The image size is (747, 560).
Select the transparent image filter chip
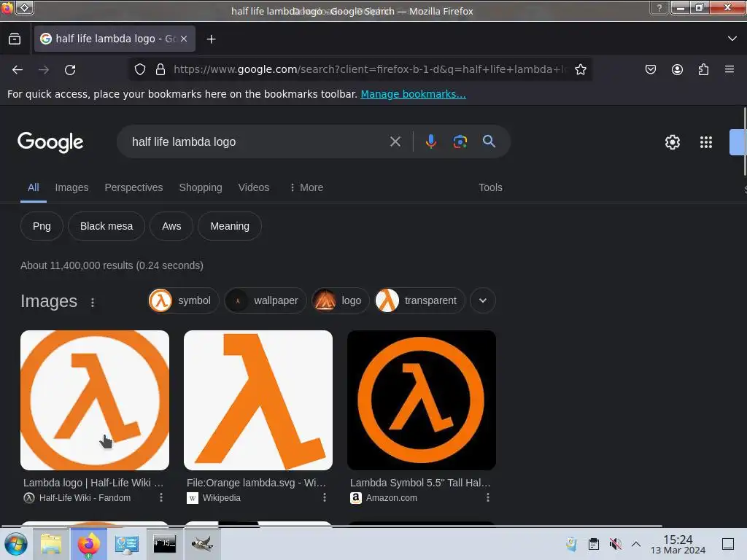419,300
